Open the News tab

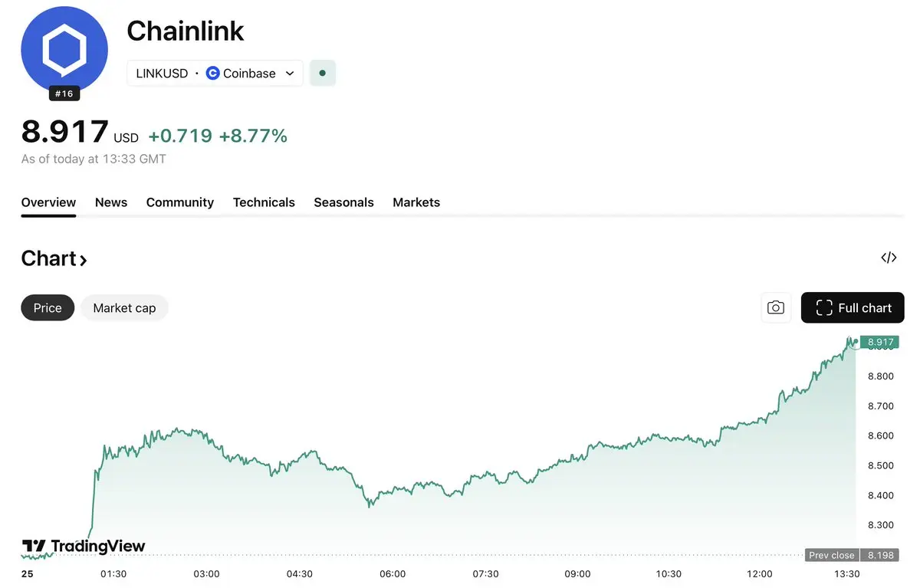(111, 202)
